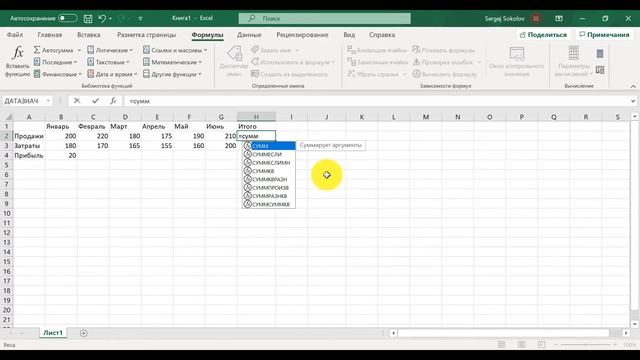Click the Name Manager Диспетчер имен icon
Screen dimensions: 640x360
234,61
